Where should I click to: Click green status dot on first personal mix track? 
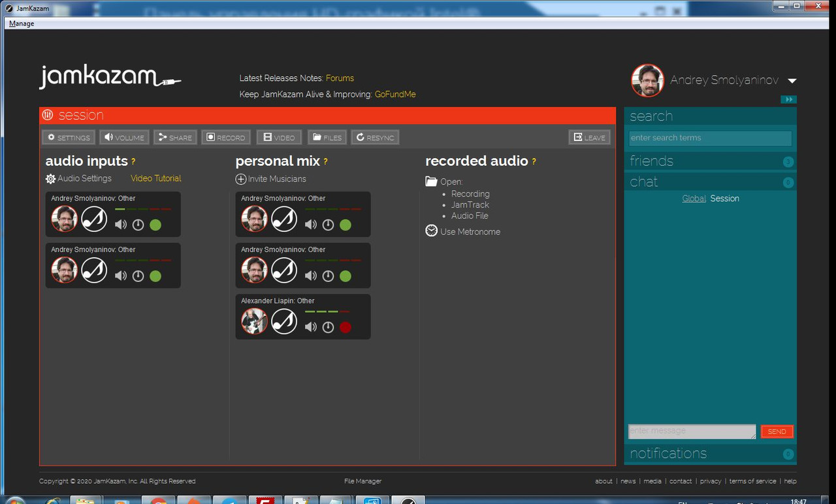pyautogui.click(x=346, y=225)
